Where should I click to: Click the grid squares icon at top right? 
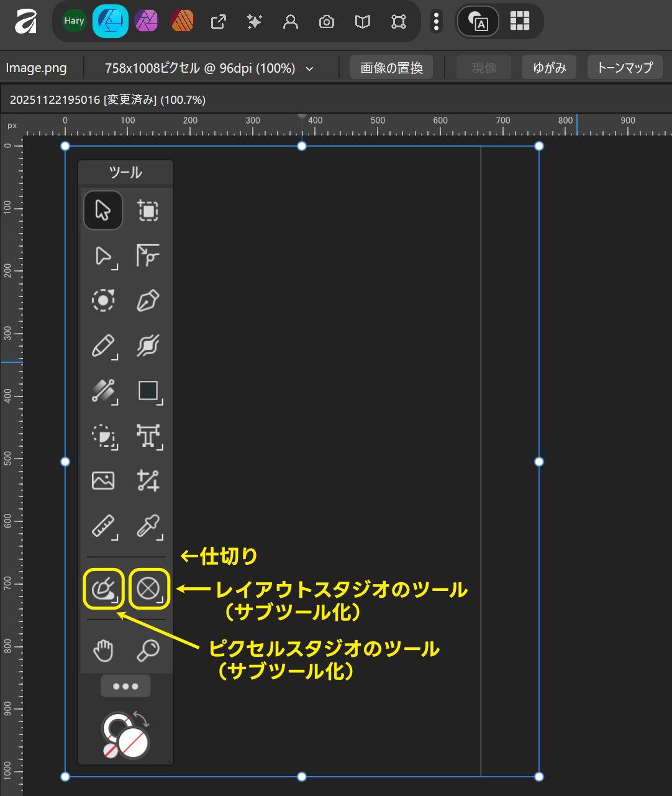coord(519,21)
